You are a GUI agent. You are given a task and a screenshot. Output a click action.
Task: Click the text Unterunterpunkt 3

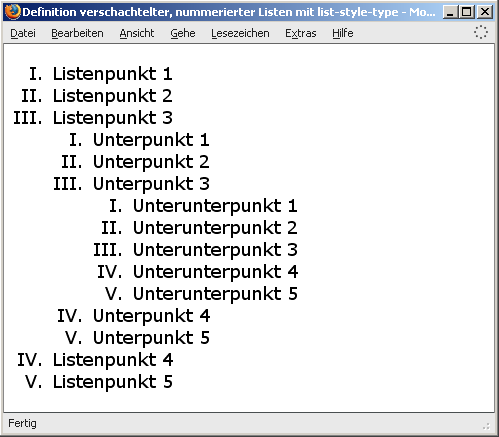[x=215, y=250]
